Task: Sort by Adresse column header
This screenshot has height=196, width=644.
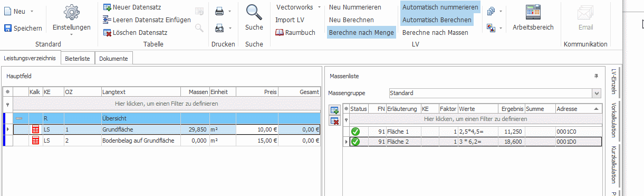Action: click(578, 109)
